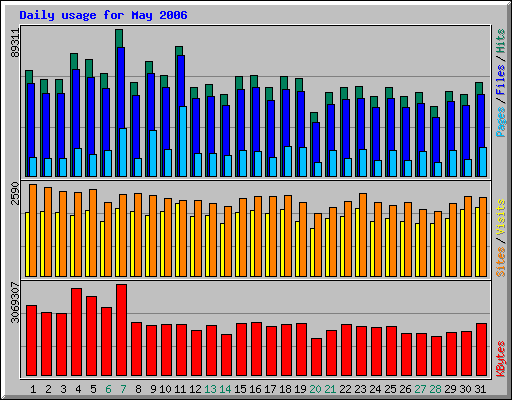Select day label 17 on the axis
Viewport: 512px width, 400px height.
pyautogui.click(x=270, y=389)
